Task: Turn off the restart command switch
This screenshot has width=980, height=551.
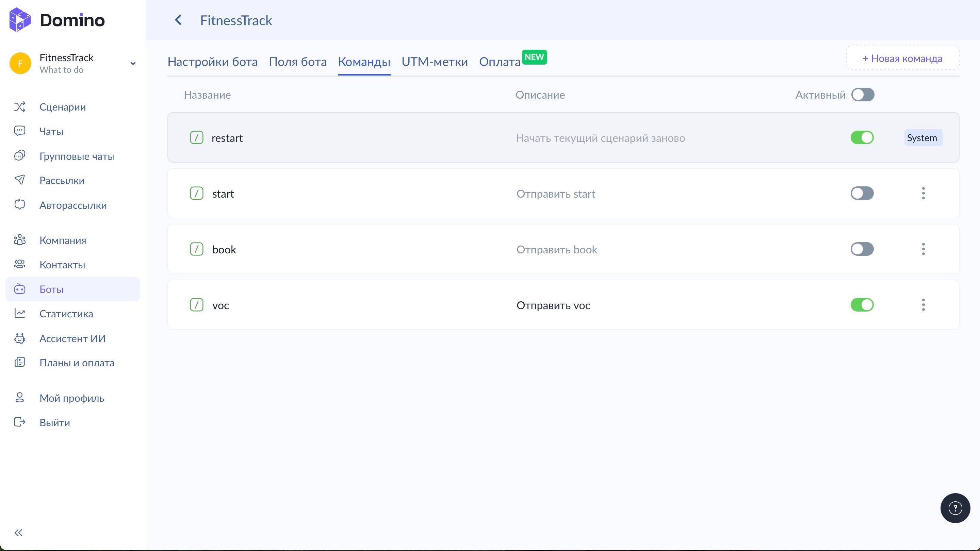Action: (862, 138)
